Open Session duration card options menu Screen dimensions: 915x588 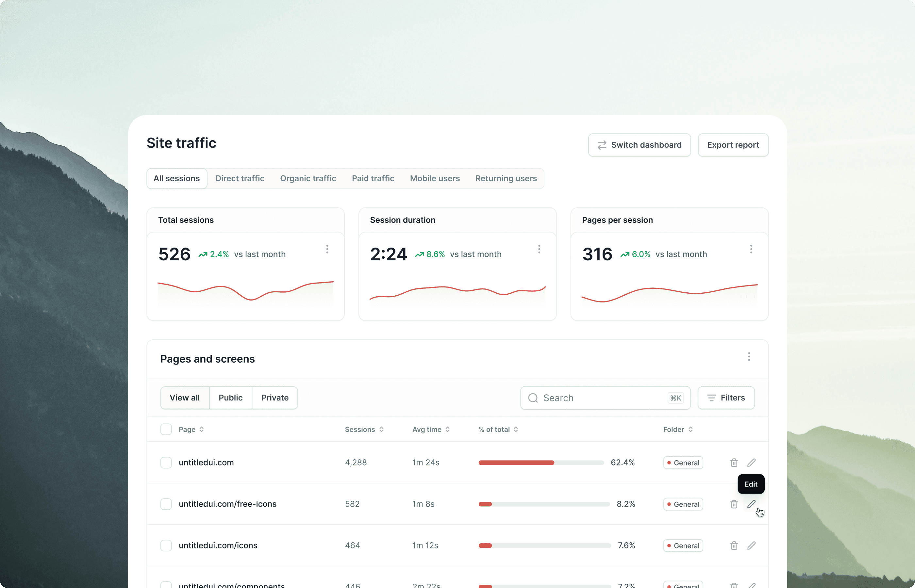(539, 249)
